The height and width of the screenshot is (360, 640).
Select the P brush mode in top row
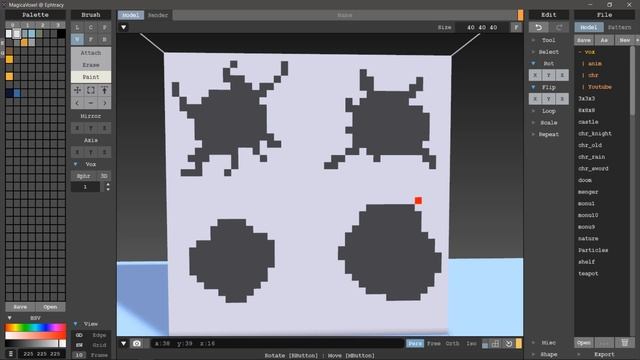click(x=104, y=27)
